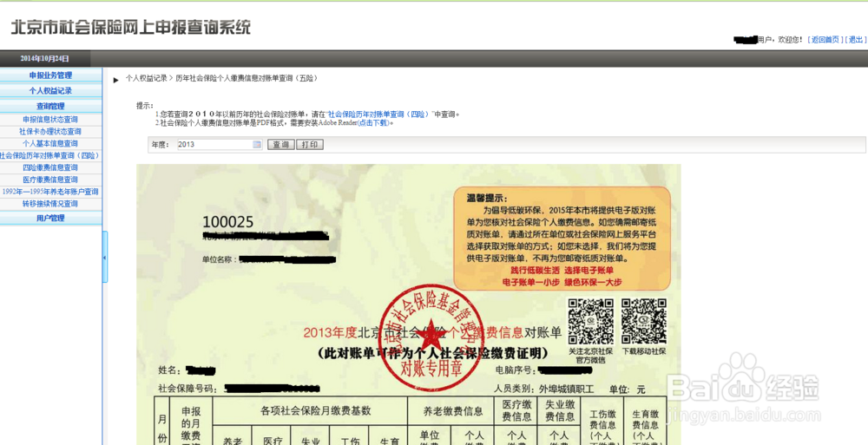Click the black breadcrumb arrow icon
The height and width of the screenshot is (445, 868).
116,81
